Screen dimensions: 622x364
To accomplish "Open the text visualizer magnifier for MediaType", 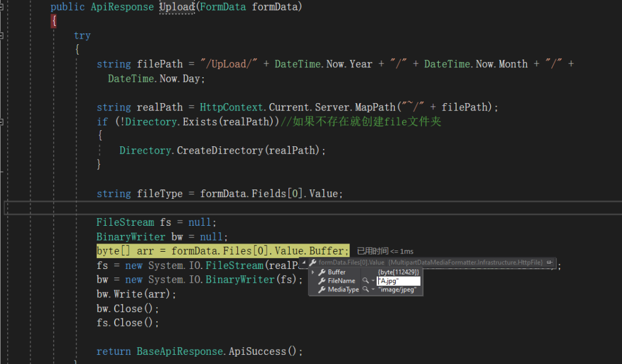I will coord(365,290).
